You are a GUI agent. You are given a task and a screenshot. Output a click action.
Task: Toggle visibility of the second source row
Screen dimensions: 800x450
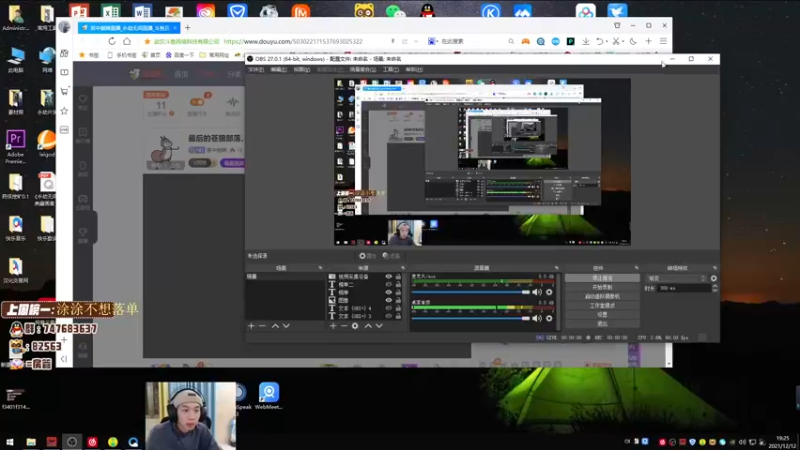pos(389,285)
